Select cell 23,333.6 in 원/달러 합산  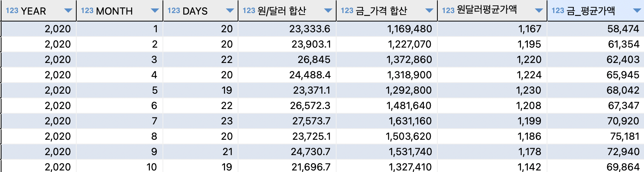[x=287, y=29]
